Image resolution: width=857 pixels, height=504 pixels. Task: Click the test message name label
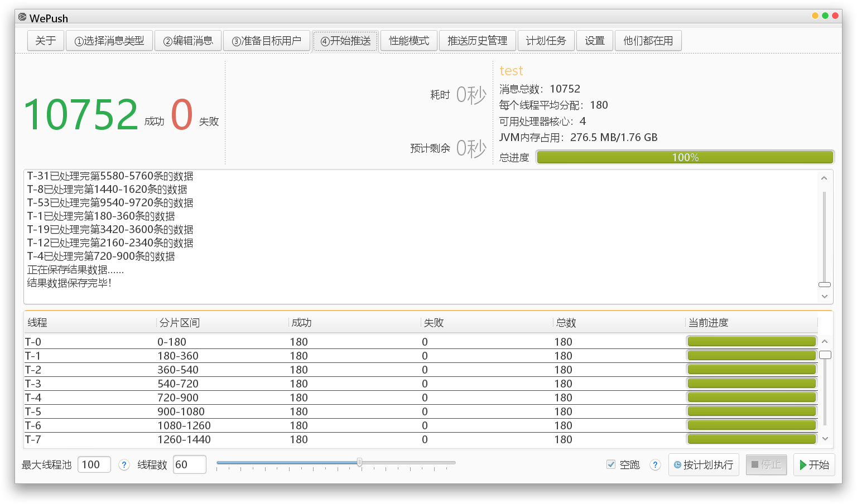[511, 71]
